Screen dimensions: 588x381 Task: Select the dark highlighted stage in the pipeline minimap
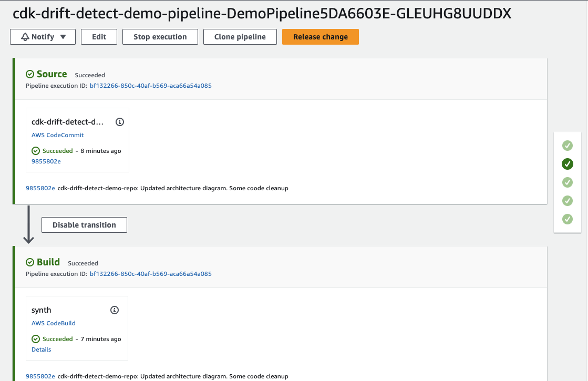pos(567,164)
